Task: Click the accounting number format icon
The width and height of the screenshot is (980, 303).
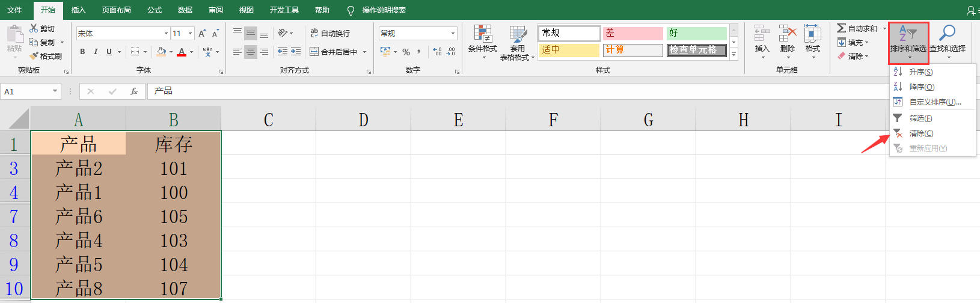Action: coord(385,52)
